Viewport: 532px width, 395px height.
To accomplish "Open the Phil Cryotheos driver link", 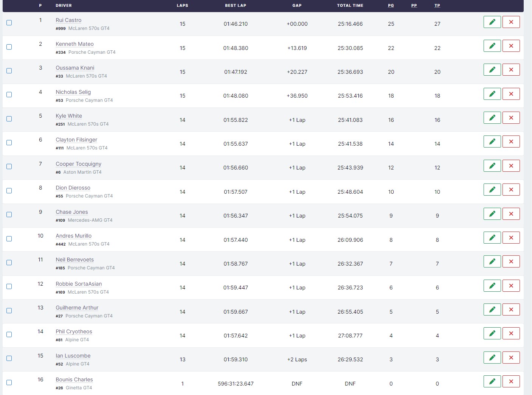I will [x=74, y=331].
